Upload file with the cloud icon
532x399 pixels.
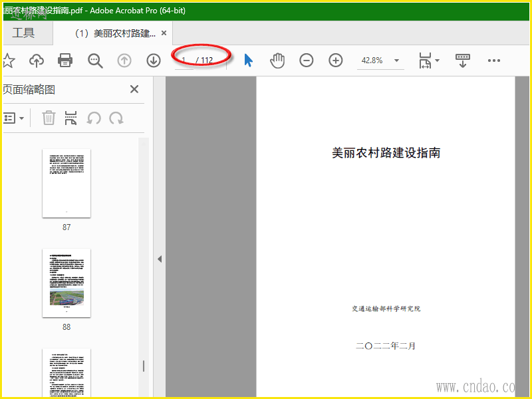[x=37, y=61]
